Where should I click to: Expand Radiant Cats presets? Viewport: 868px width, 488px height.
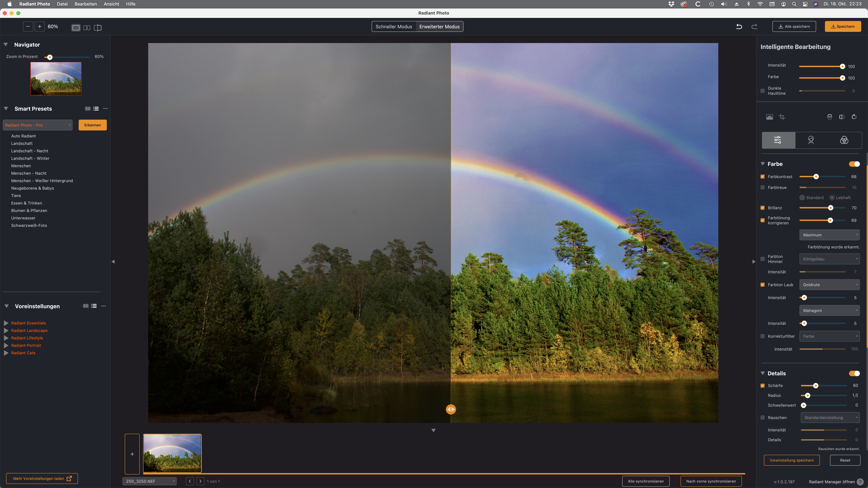tap(6, 353)
